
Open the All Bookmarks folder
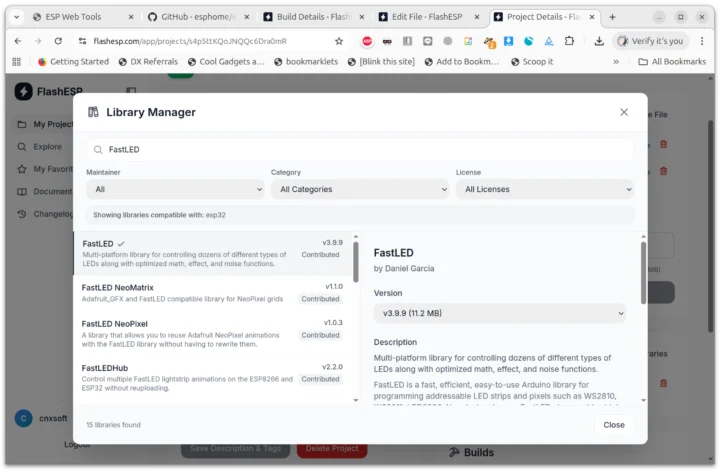[672, 62]
